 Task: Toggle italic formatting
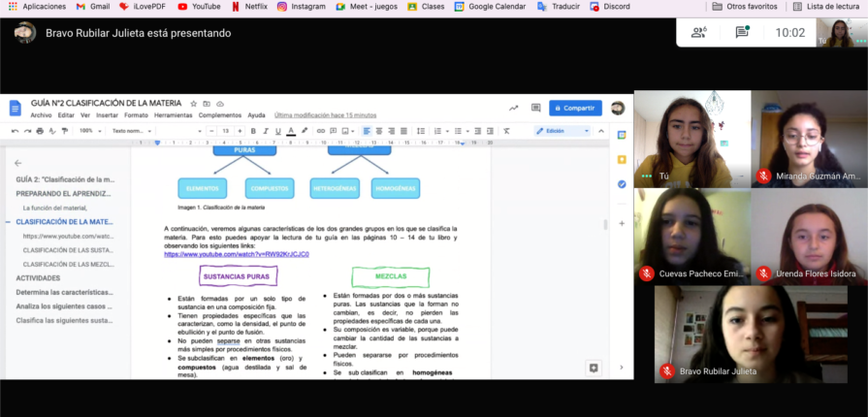[266, 131]
